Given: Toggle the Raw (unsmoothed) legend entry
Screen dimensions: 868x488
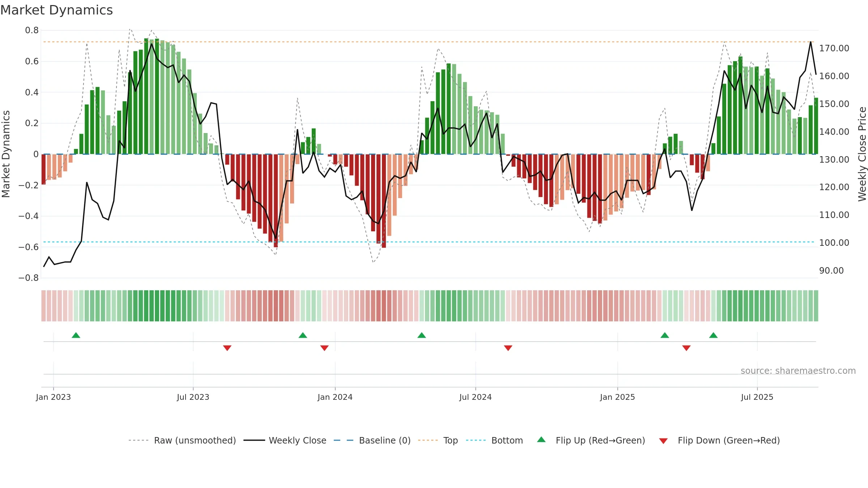Looking at the screenshot, I should (x=182, y=440).
